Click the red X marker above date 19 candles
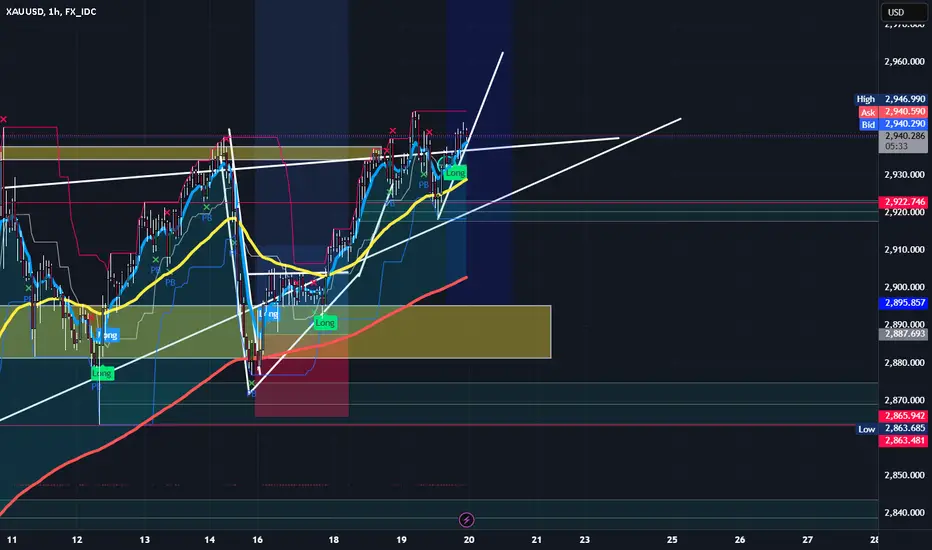932x550 pixels. 393,131
